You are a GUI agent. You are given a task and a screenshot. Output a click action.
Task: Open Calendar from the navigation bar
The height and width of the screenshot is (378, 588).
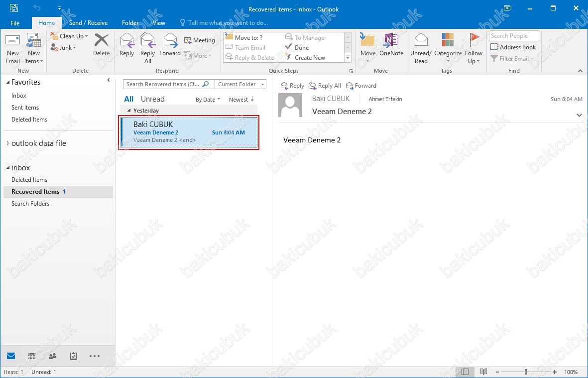coord(32,356)
